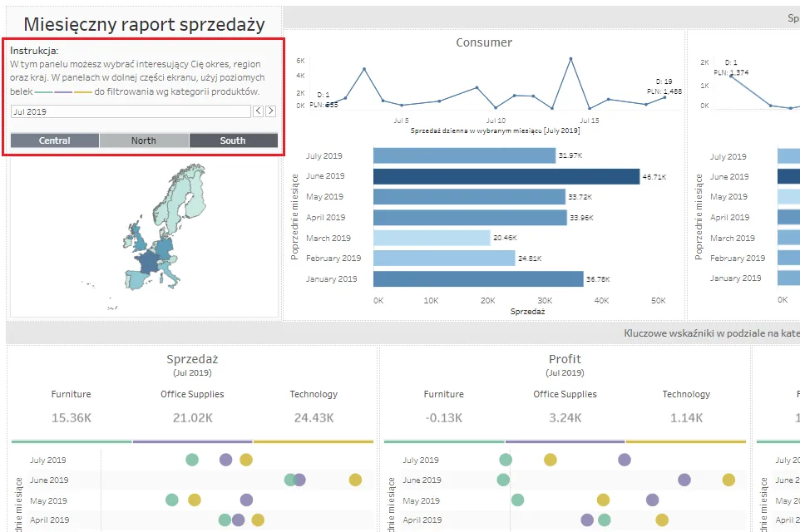
Task: Select the North region filter
Action: (x=144, y=140)
